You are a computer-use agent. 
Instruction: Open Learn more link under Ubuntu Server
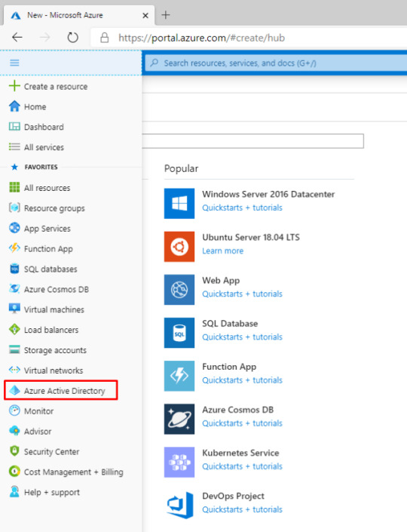point(222,251)
